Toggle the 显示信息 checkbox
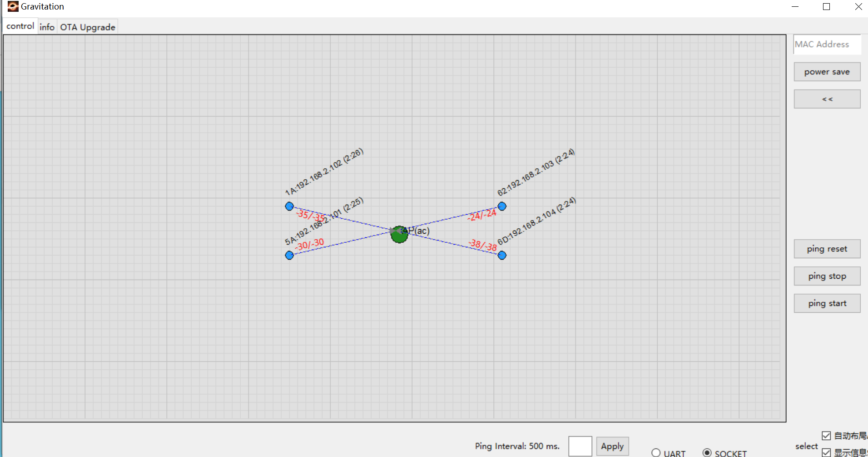868x457 pixels. [826, 452]
